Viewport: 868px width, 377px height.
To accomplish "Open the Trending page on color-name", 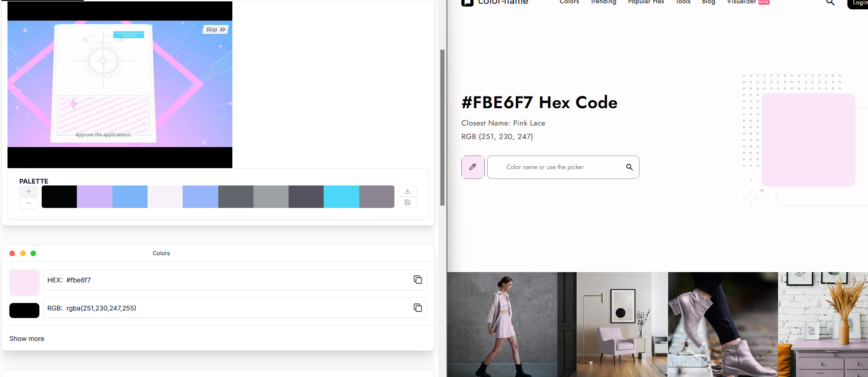I will coord(603,2).
